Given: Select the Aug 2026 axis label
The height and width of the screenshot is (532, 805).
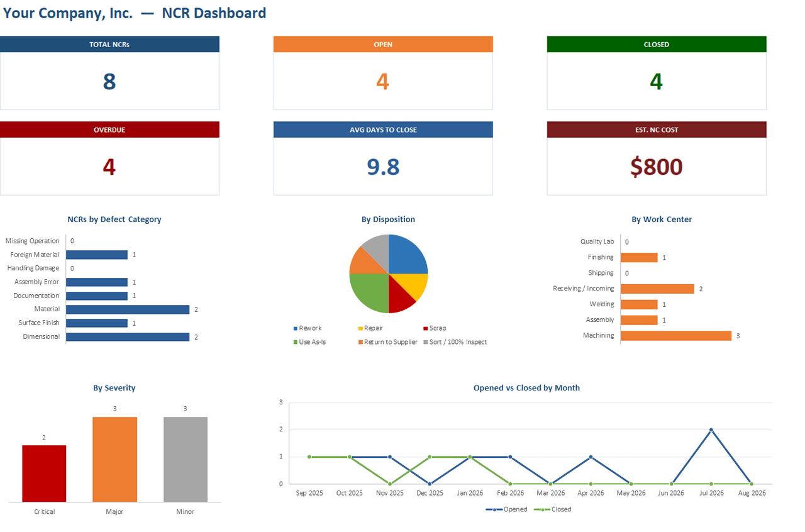Looking at the screenshot, I should pos(752,493).
